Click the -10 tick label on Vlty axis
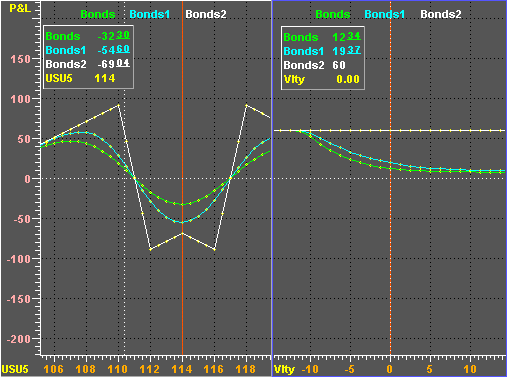The width and height of the screenshot is (507, 377). [310, 369]
